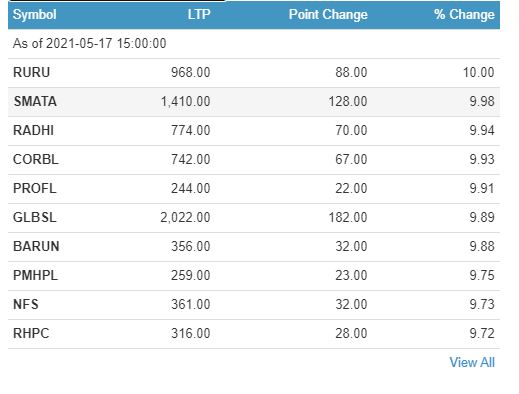
Task: Click RHPC's 9.72 percent change value
Action: [482, 333]
